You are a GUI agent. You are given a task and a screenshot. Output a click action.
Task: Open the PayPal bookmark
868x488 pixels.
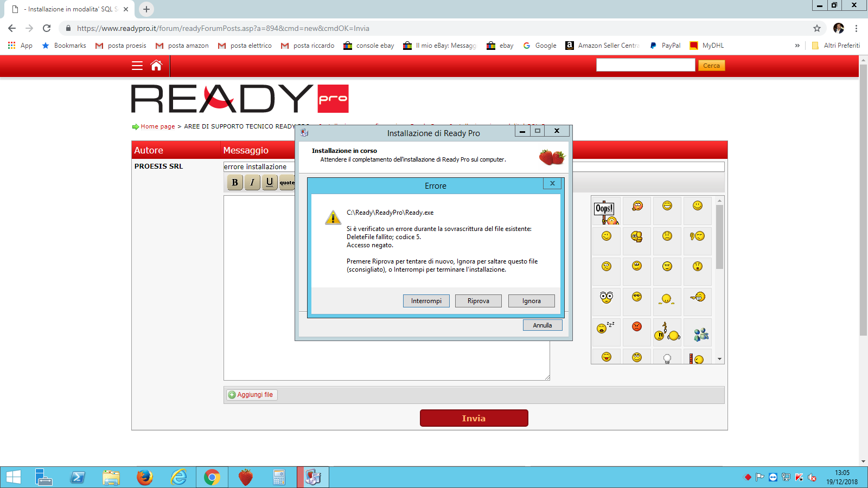tap(665, 46)
